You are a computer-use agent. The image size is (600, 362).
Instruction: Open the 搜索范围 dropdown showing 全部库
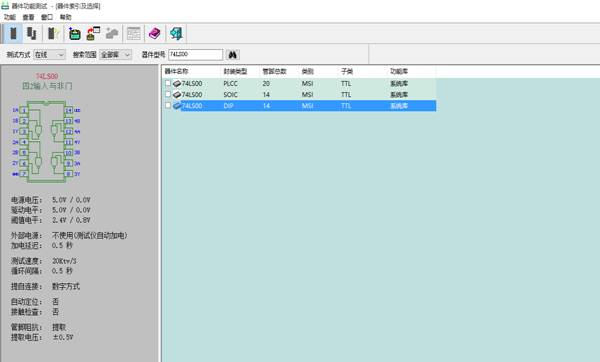[116, 55]
